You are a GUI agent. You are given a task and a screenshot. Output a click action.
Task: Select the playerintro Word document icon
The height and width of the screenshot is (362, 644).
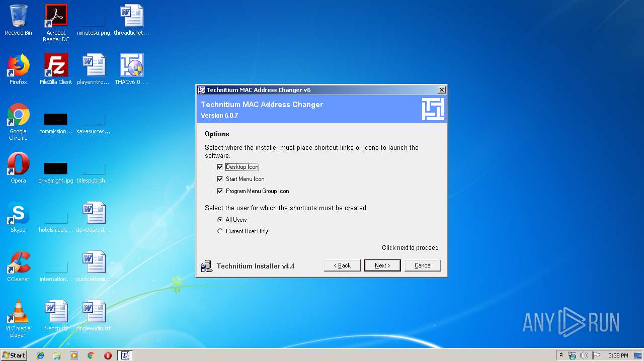pos(94,69)
